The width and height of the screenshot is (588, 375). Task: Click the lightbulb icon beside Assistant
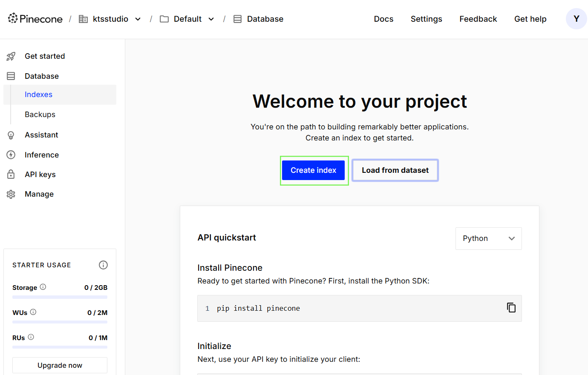pos(11,135)
